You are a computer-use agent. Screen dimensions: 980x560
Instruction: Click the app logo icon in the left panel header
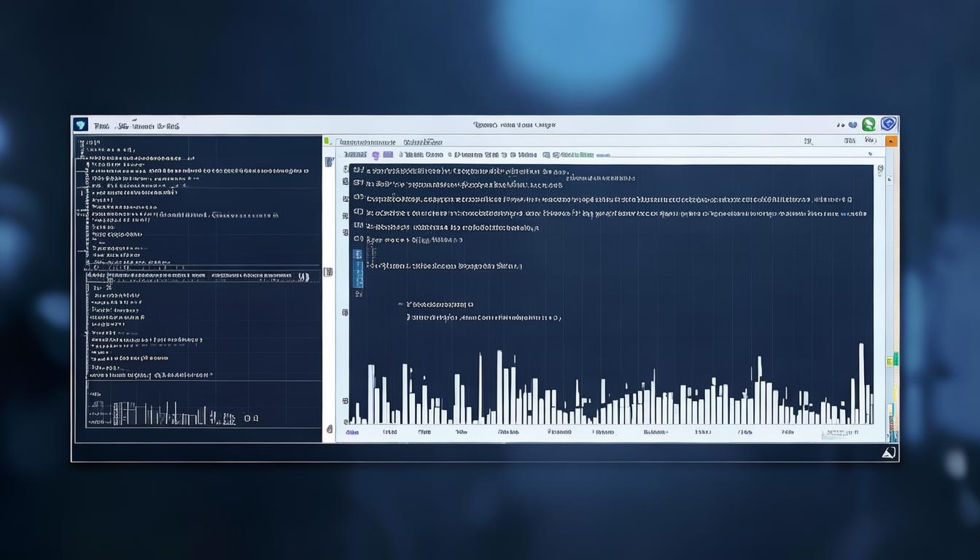81,124
